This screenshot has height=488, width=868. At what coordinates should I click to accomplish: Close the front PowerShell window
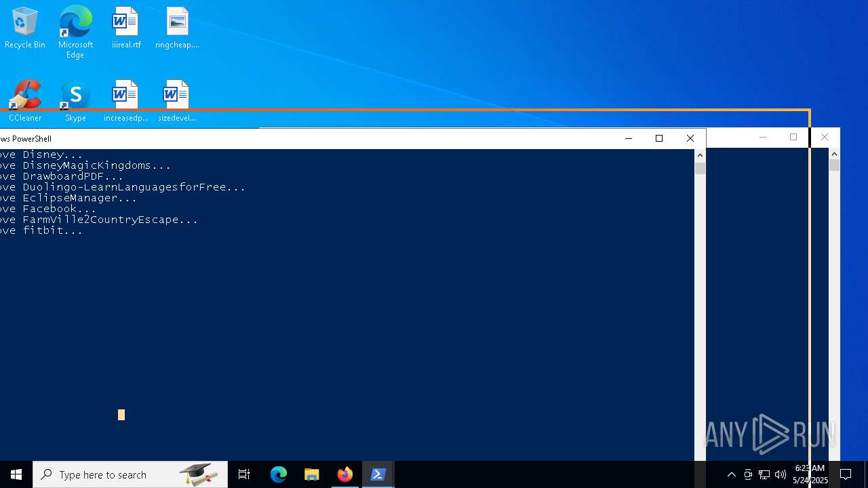click(x=690, y=138)
